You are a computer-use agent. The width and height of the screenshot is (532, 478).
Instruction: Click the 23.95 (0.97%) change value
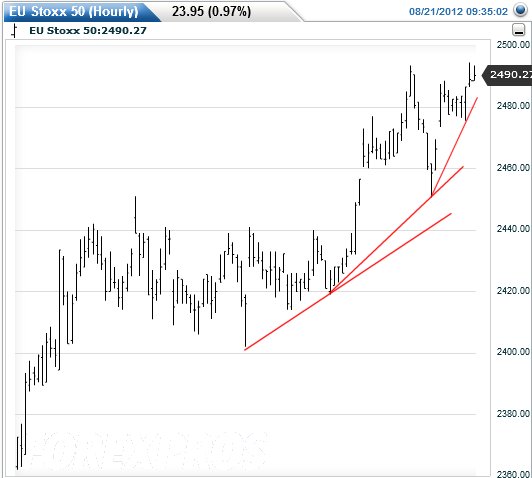(211, 12)
